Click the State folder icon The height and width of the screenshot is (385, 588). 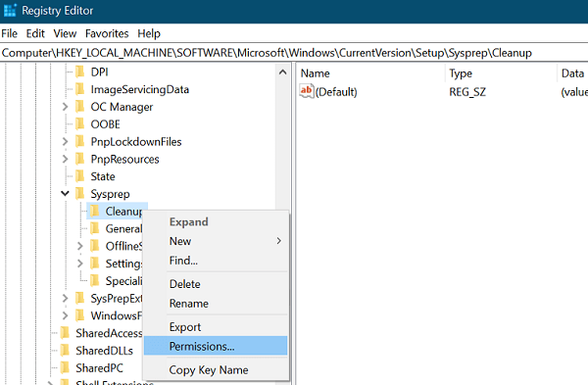80,176
